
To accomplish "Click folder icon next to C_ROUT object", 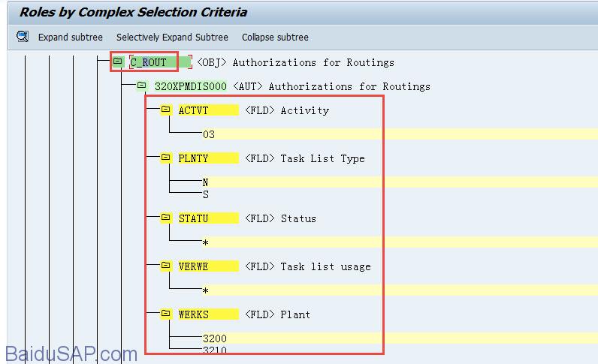I will (118, 62).
